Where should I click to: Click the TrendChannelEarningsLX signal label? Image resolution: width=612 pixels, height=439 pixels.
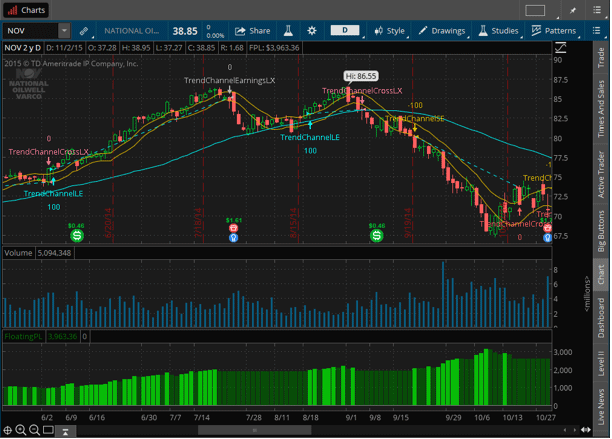[x=230, y=80]
